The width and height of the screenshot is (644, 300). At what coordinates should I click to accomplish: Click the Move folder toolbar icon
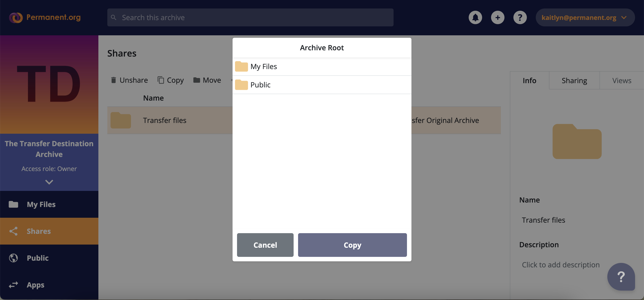197,80
